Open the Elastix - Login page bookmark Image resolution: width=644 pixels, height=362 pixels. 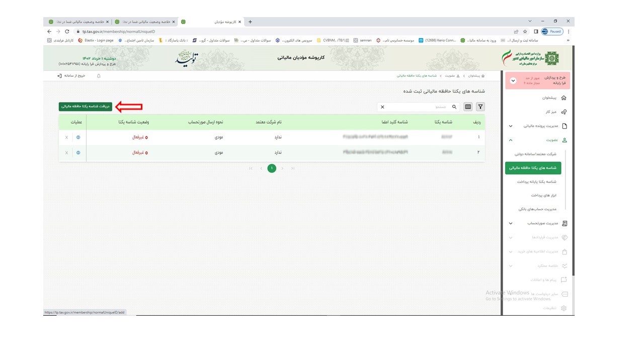96,40
